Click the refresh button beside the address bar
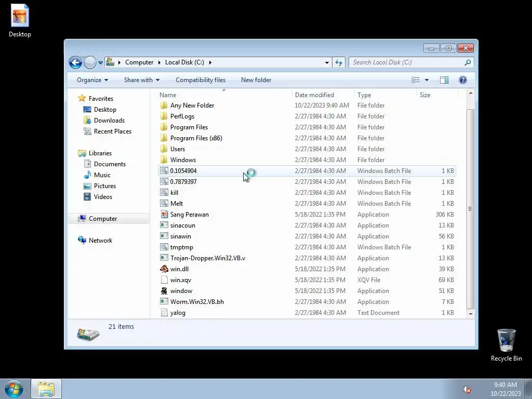Image resolution: width=532 pixels, height=399 pixels. pos(339,62)
